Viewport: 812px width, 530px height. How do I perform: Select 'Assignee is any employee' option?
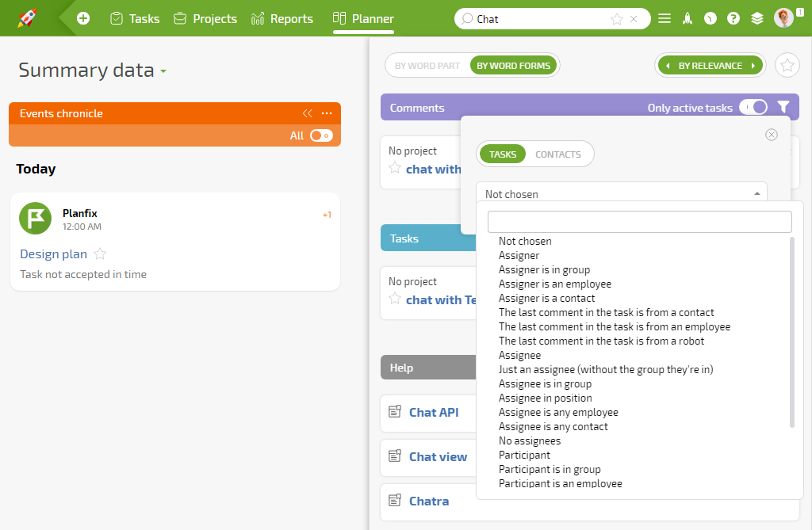558,413
